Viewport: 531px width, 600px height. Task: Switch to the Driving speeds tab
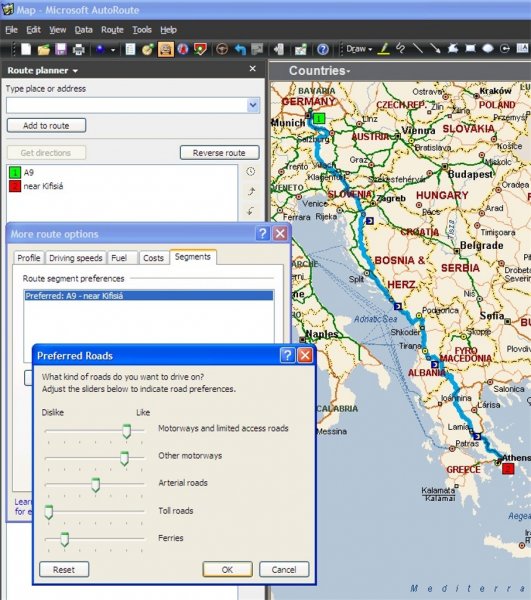(x=76, y=258)
